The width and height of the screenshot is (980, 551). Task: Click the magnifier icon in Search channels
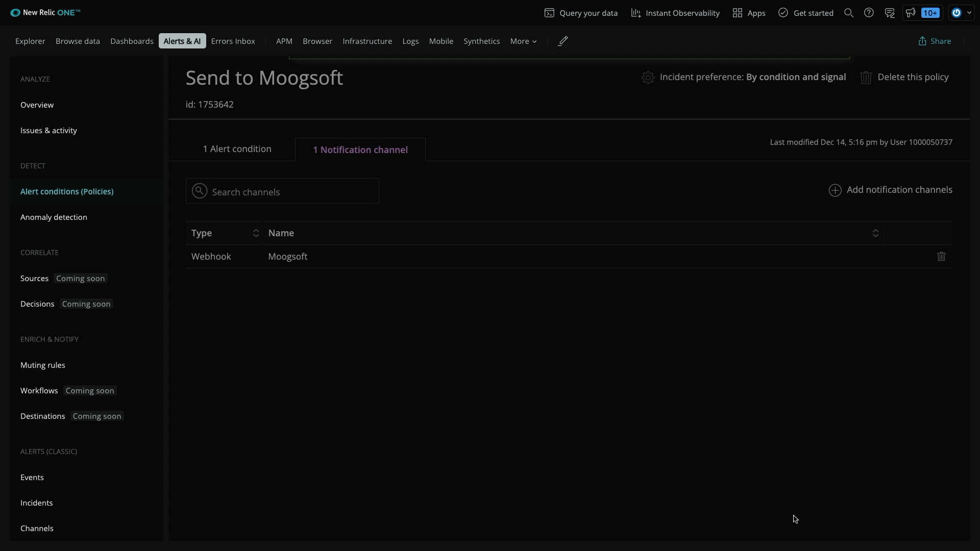point(200,191)
